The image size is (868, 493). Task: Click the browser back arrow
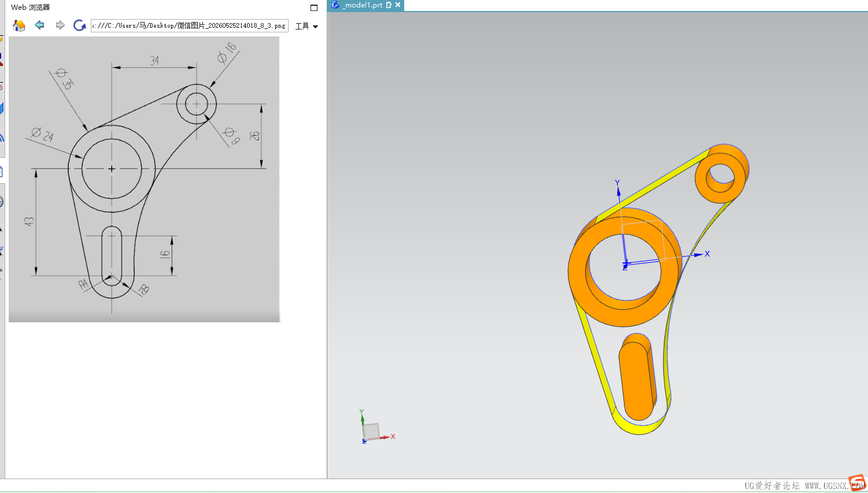click(x=39, y=25)
